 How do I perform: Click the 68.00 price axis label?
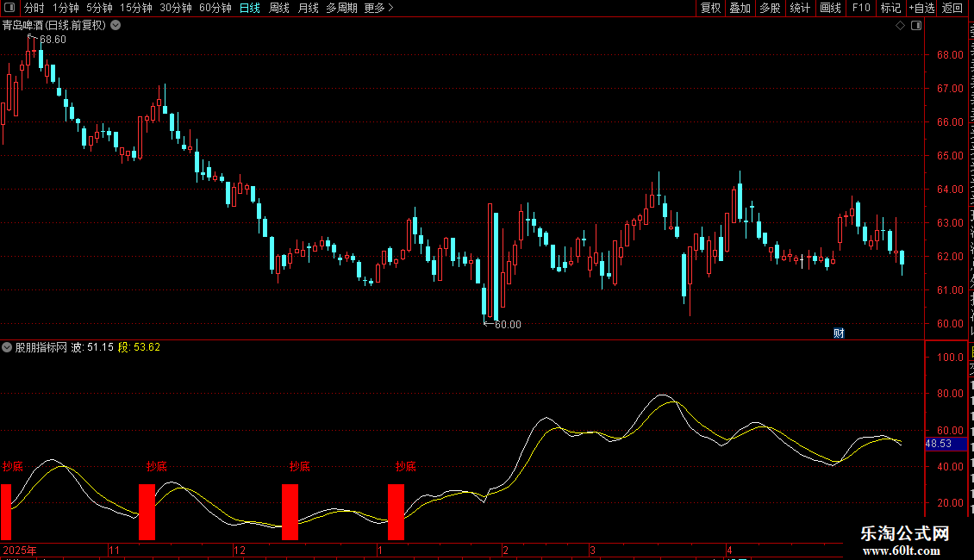point(950,55)
